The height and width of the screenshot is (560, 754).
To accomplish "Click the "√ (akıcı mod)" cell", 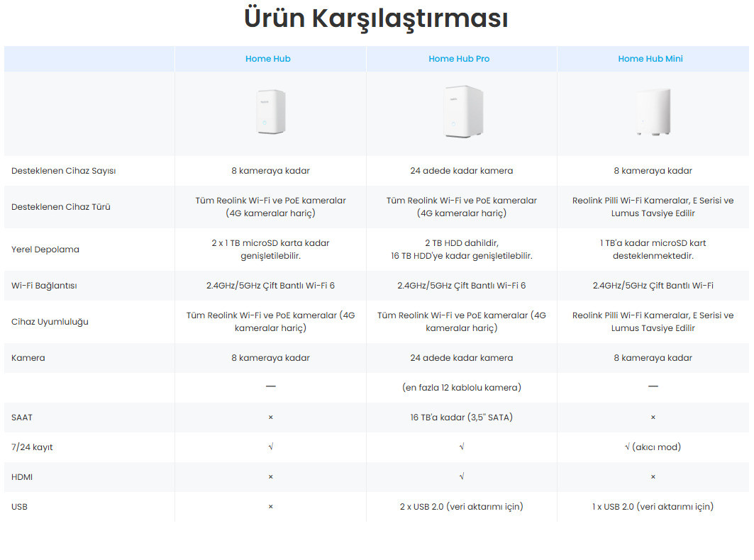I will 653,447.
